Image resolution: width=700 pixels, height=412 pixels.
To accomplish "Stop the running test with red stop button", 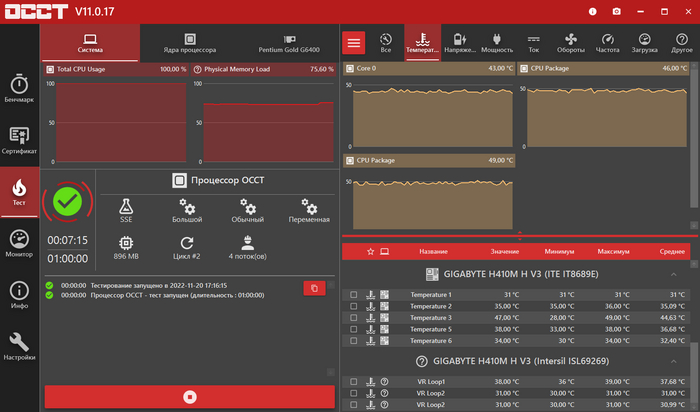I will 188,397.
